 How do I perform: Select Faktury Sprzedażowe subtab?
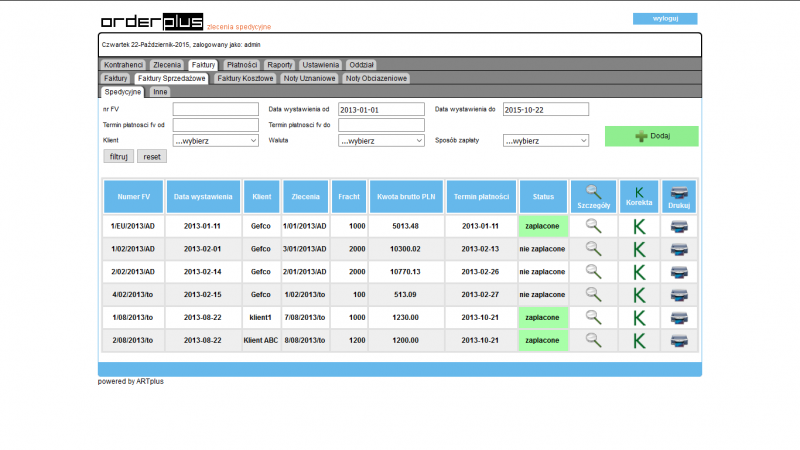pyautogui.click(x=171, y=79)
